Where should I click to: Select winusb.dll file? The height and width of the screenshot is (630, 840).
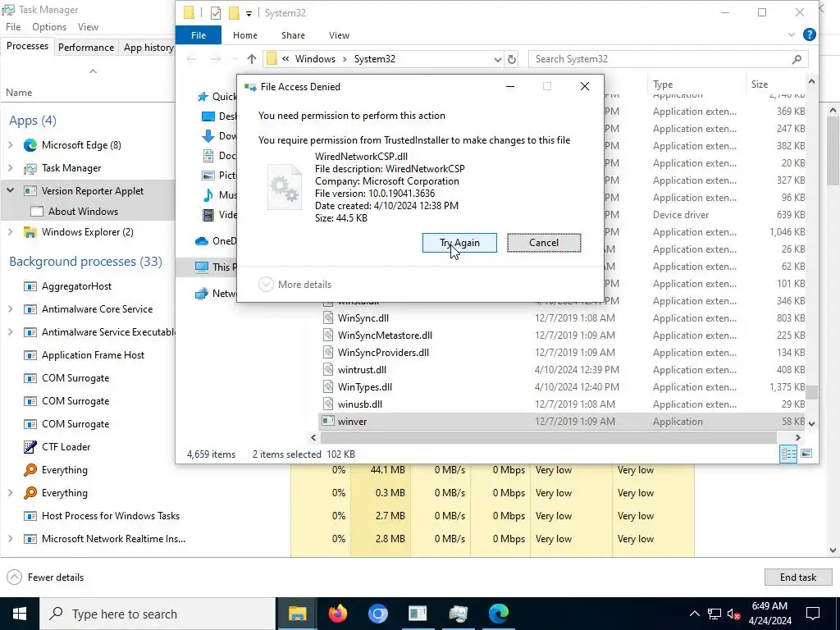tap(359, 404)
